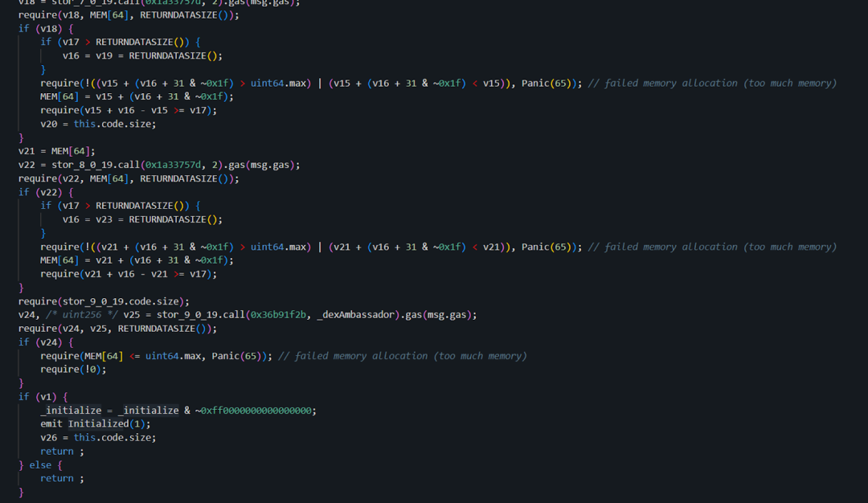
Task: Click the emit Initialized(1) statement
Action: pos(96,423)
